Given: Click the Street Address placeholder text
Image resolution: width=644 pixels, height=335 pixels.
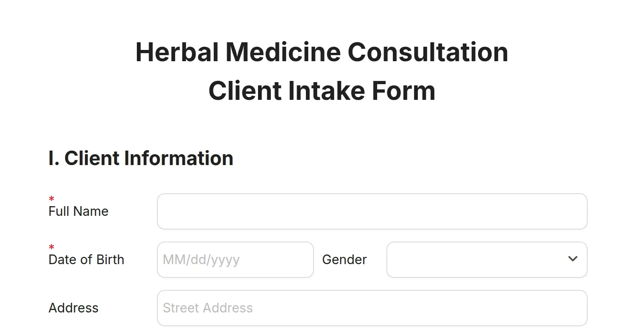Looking at the screenshot, I should click(207, 308).
